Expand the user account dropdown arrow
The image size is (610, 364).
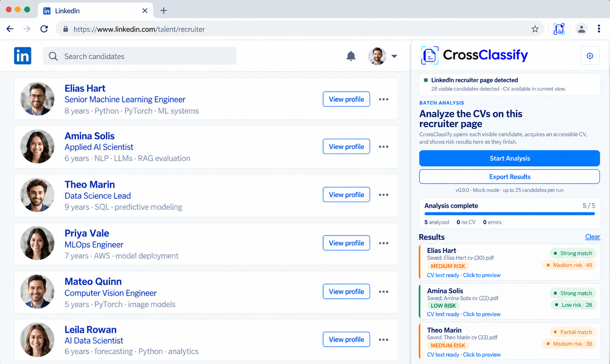(x=394, y=56)
